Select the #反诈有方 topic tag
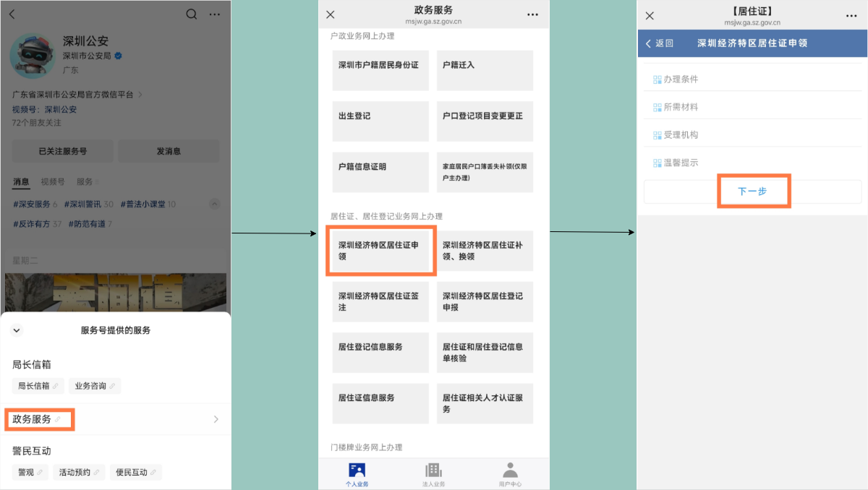The width and height of the screenshot is (868, 490). [x=37, y=224]
